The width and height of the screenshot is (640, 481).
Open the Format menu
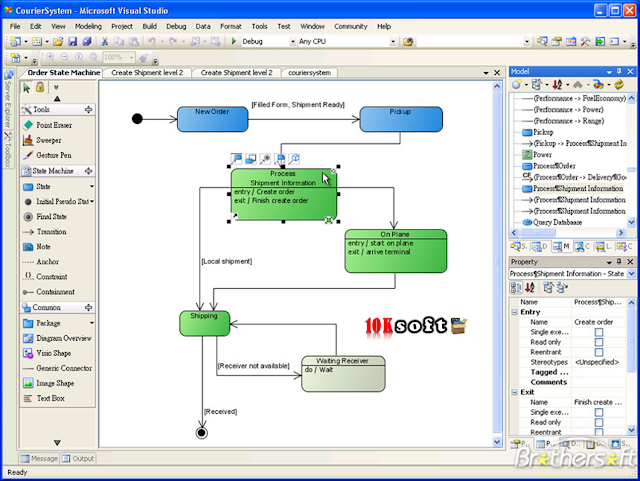[231, 26]
